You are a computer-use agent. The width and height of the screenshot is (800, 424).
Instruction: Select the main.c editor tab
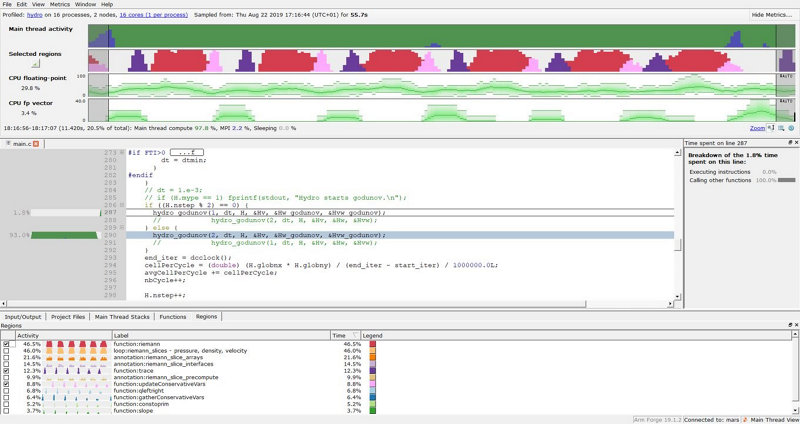click(x=22, y=144)
